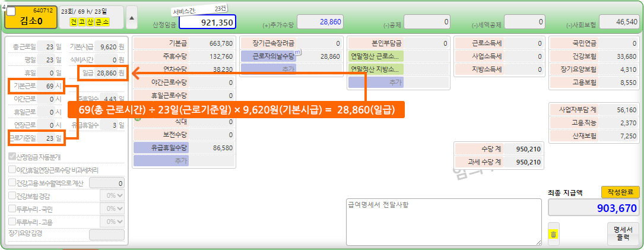Click the 명세서 출력 button
Image resolution: width=644 pixels, height=250 pixels.
(x=623, y=234)
